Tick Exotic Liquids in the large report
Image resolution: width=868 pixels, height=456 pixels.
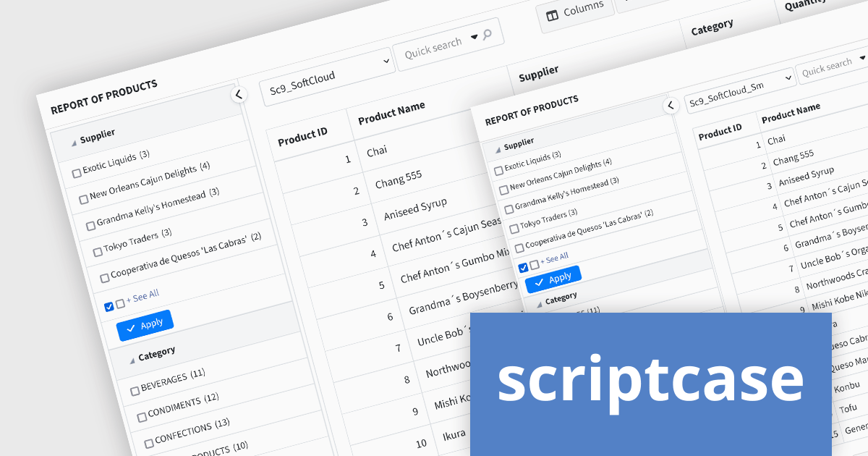[77, 173]
